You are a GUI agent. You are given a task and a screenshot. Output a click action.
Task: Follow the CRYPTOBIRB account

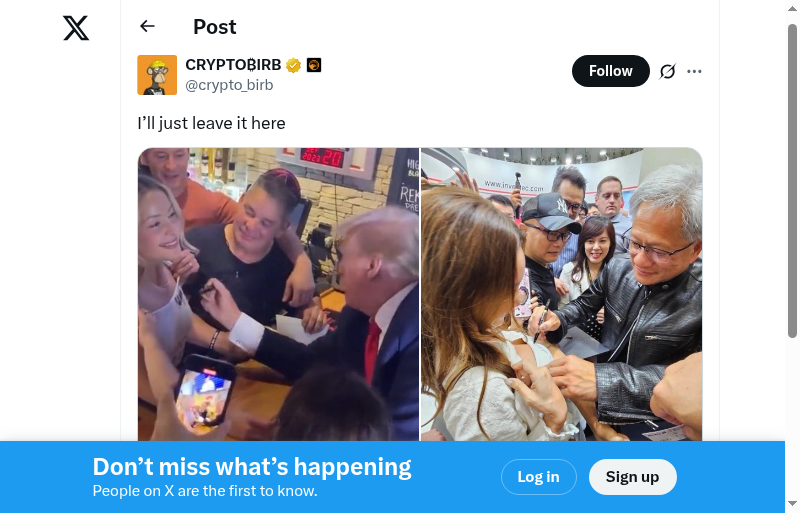point(611,71)
